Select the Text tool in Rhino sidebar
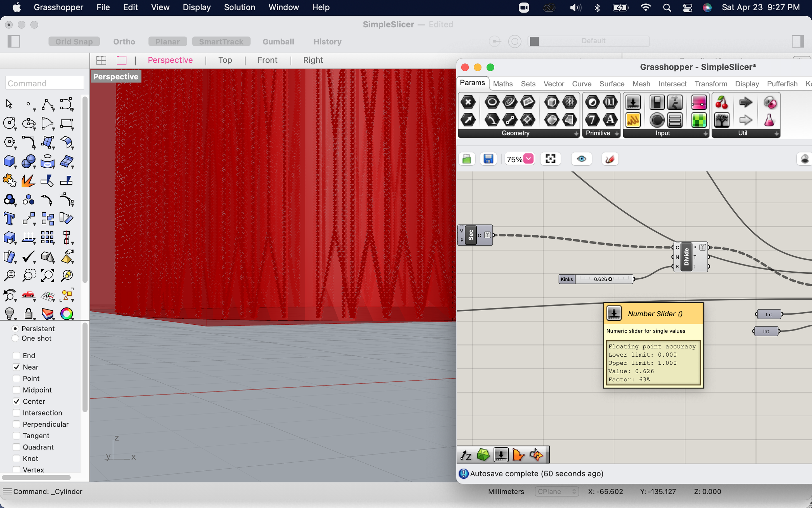 9,218
